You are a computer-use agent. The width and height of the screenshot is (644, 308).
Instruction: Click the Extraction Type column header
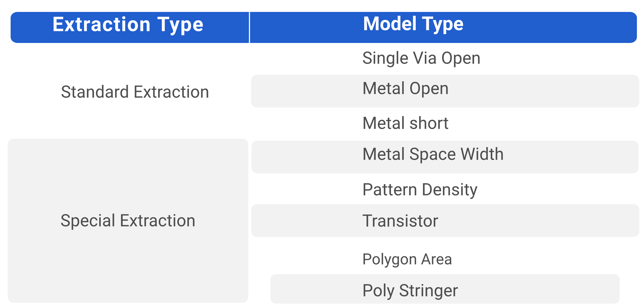tap(128, 25)
